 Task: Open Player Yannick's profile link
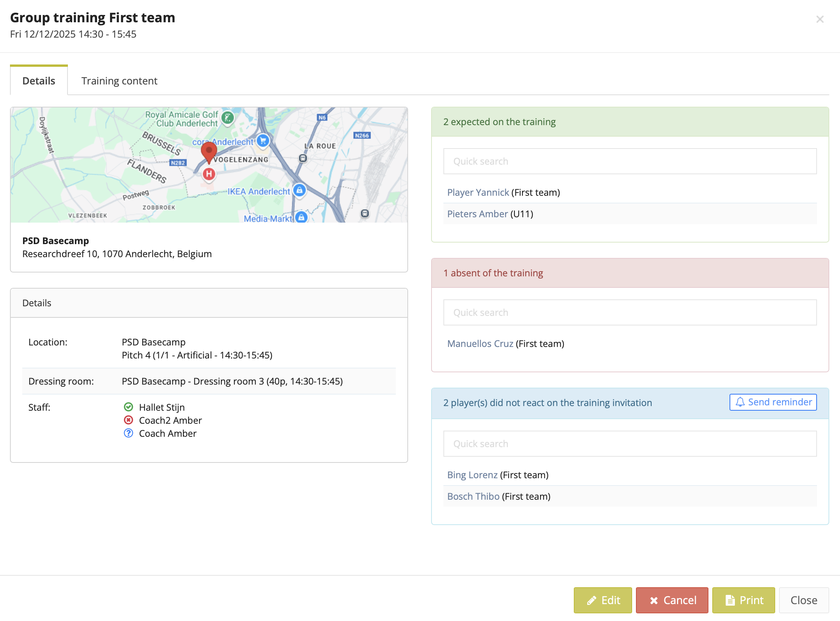click(478, 192)
